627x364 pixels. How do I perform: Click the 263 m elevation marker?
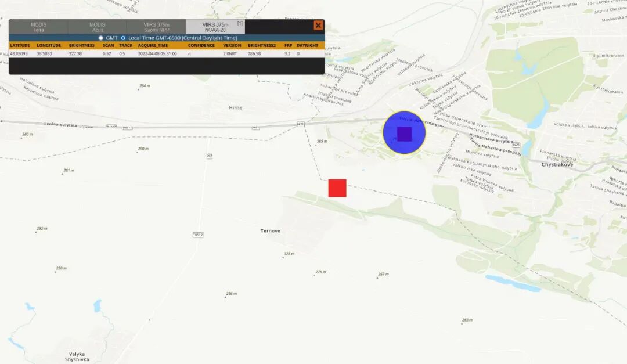point(467,320)
